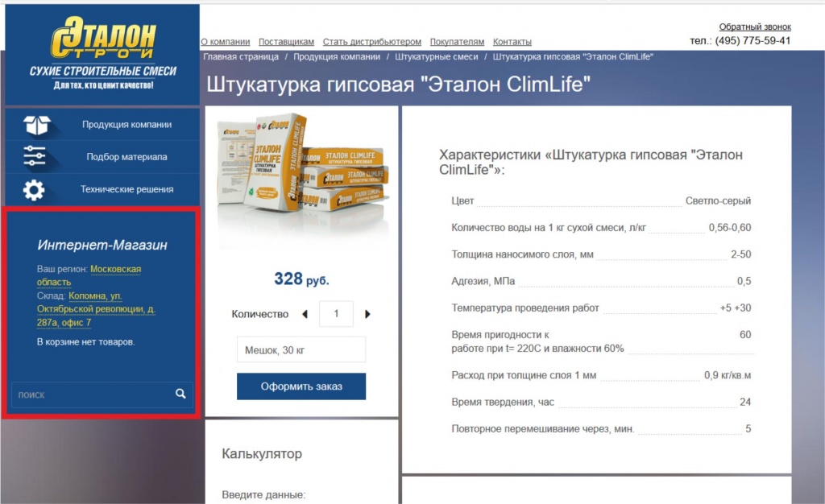Change warehouse address Коломна link

tap(96, 309)
